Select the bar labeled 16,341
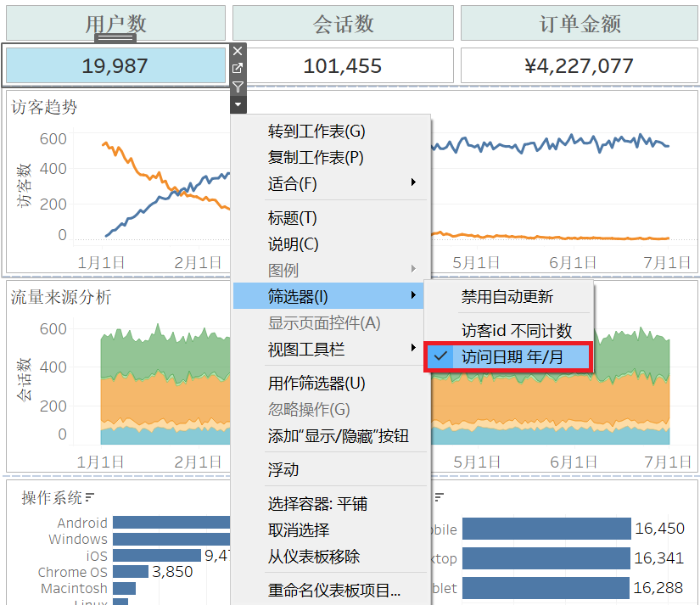700x605 pixels. [x=546, y=558]
